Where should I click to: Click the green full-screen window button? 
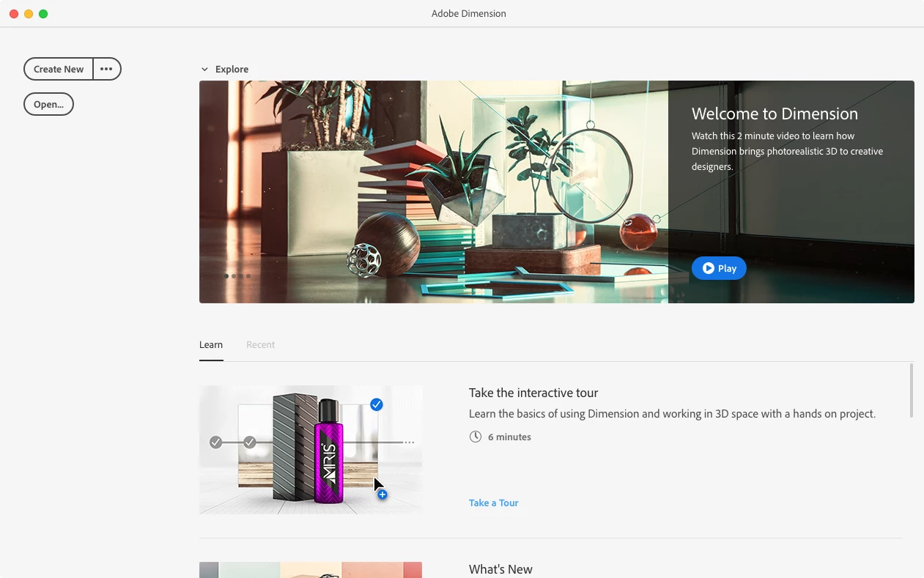tap(43, 14)
